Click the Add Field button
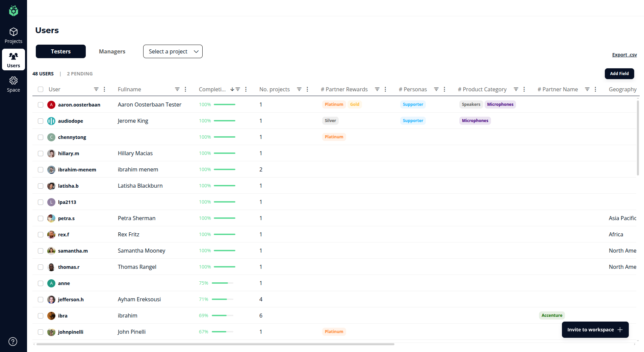This screenshot has height=352, width=644. 619,74
